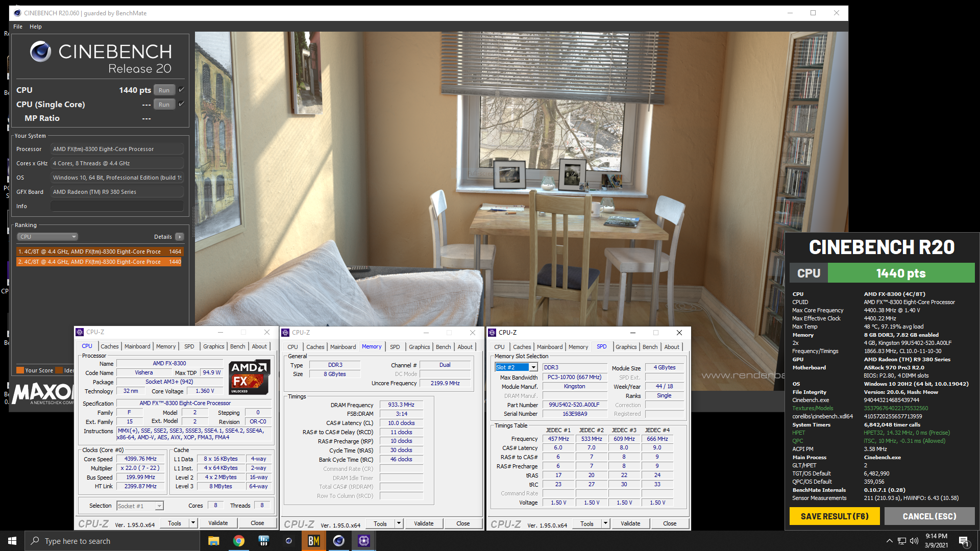
Task: Click the brown Identical legend swatch
Action: tap(59, 370)
